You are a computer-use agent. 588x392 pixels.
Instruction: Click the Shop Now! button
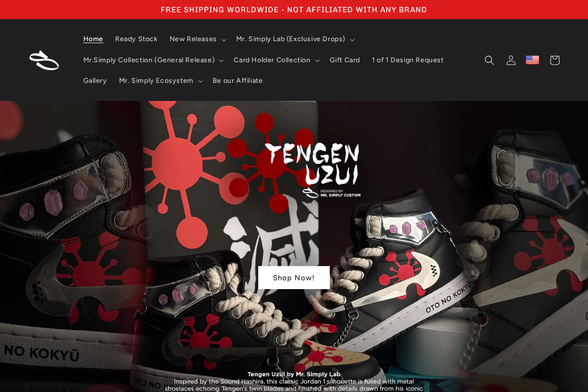(x=294, y=278)
